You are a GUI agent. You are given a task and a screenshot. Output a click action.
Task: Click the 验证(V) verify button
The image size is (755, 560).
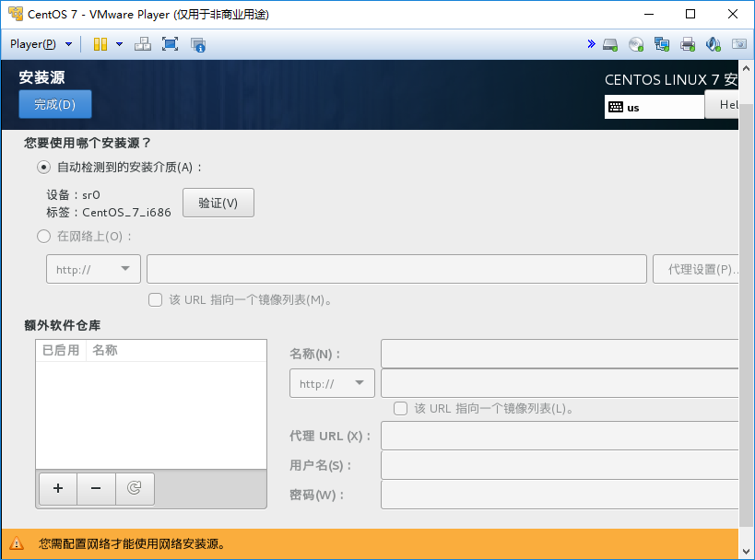coord(218,203)
